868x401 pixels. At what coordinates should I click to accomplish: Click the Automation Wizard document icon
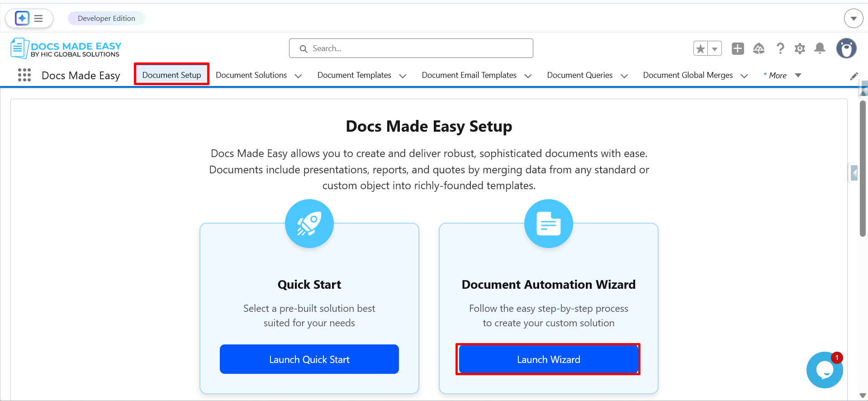(x=549, y=224)
